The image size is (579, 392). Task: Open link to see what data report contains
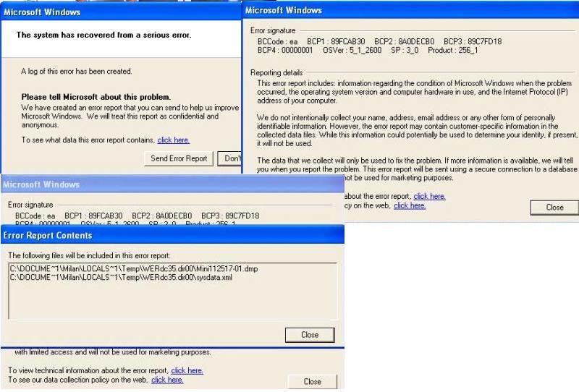click(173, 140)
